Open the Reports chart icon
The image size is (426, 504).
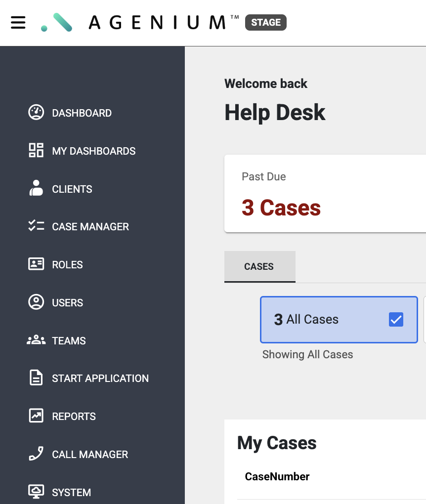click(36, 416)
